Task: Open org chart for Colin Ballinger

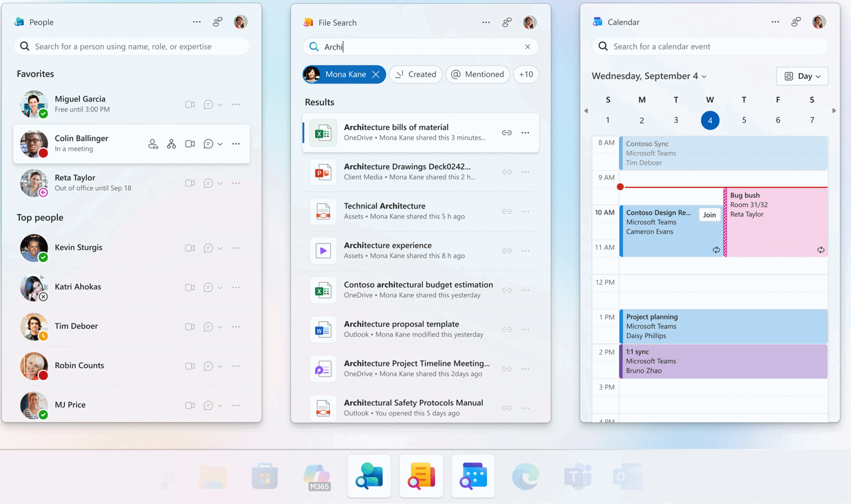Action: click(171, 144)
